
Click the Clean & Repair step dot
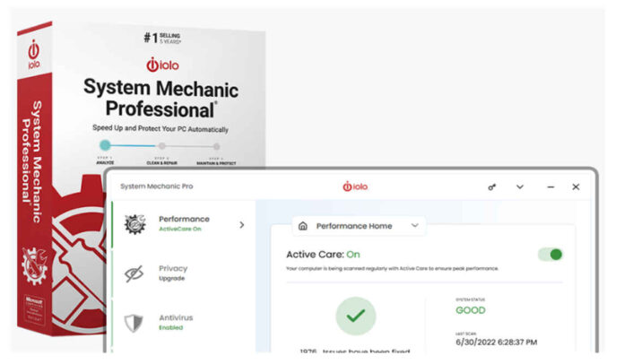(x=161, y=146)
